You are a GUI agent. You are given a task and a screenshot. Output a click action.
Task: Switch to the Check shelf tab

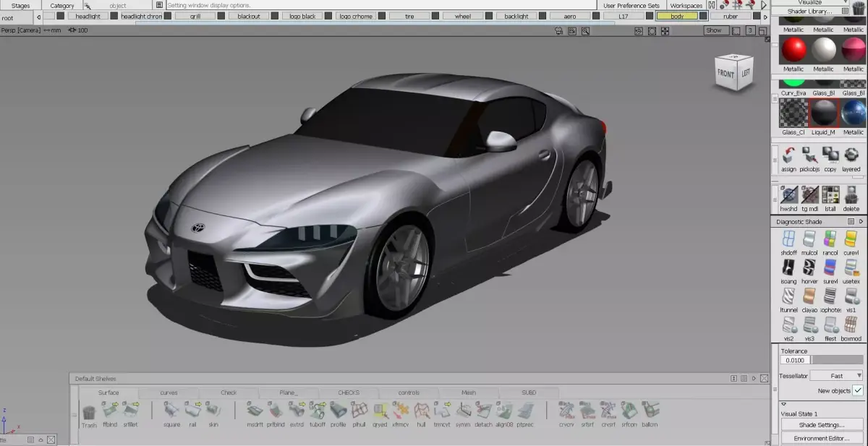(x=229, y=393)
